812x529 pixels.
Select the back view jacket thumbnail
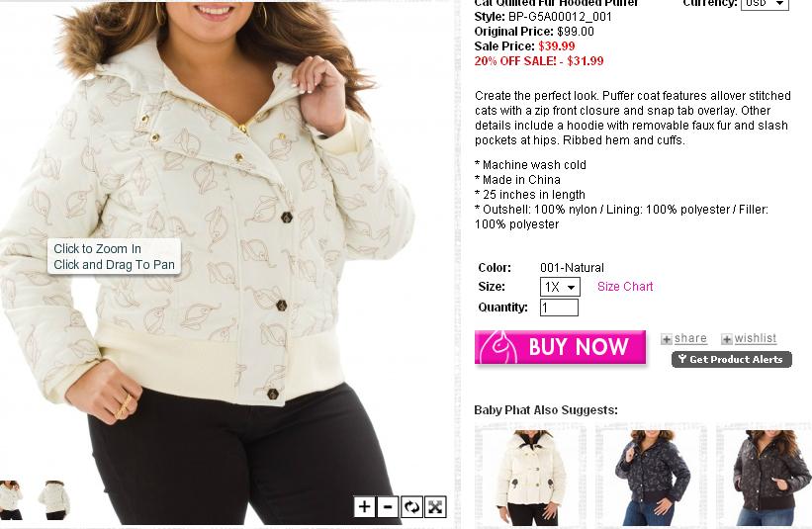click(53, 499)
